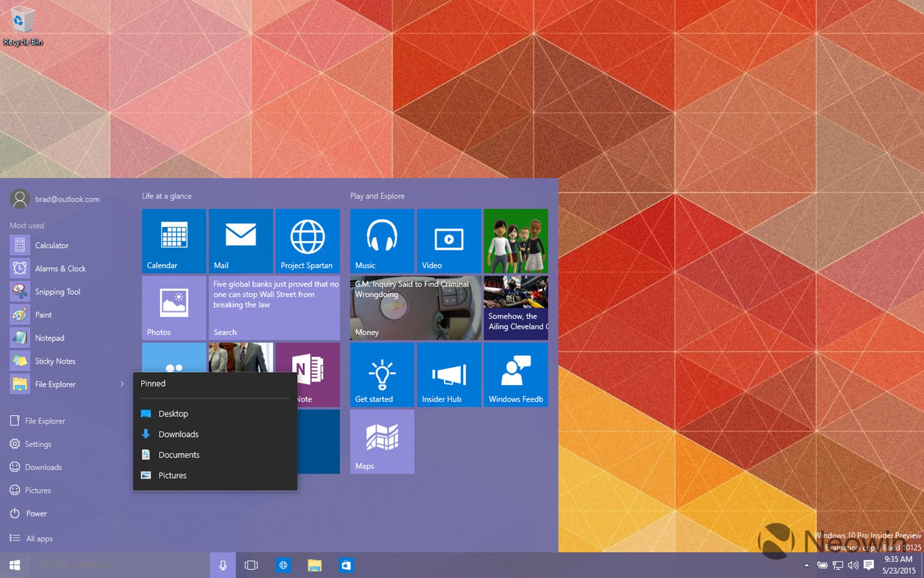Open the Music tile
This screenshot has width=924, height=578.
pos(382,241)
